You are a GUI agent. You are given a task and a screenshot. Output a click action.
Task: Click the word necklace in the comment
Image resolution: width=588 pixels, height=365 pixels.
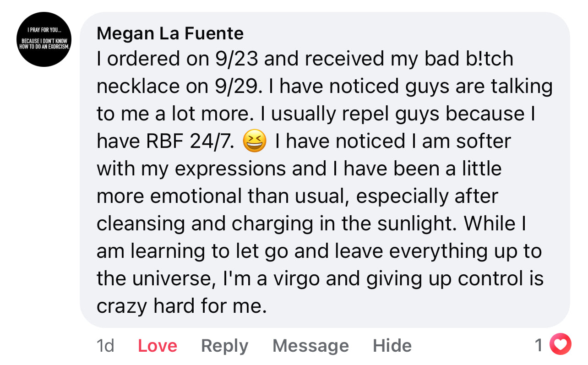[x=138, y=87]
